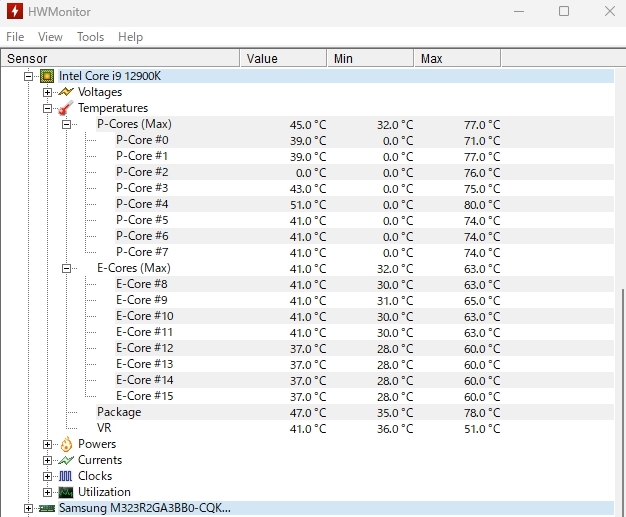
Task: Collapse the Temperatures node
Action: coord(47,108)
